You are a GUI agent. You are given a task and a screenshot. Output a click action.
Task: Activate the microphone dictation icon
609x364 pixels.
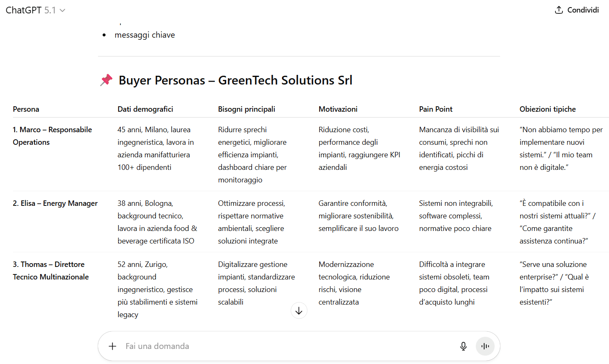(x=463, y=346)
